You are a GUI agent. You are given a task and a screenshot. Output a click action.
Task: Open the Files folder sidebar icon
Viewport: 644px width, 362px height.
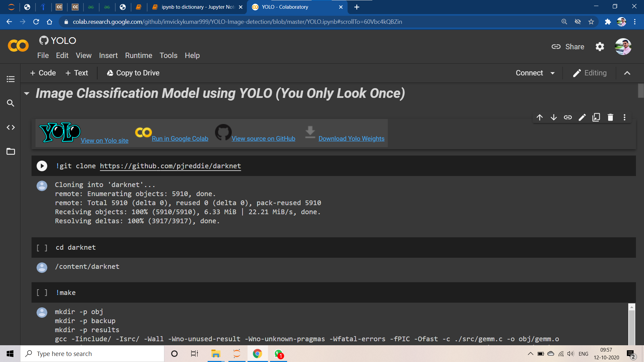point(11,152)
